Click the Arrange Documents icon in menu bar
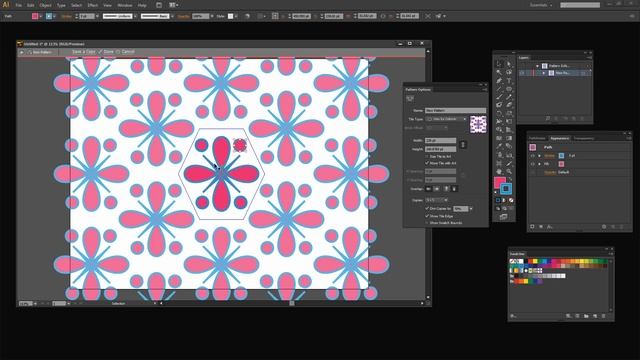This screenshot has height=360, width=640. click(172, 5)
